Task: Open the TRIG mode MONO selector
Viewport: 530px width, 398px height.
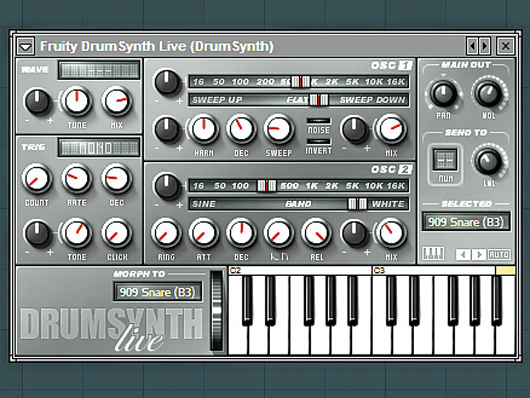Action: pyautogui.click(x=99, y=147)
